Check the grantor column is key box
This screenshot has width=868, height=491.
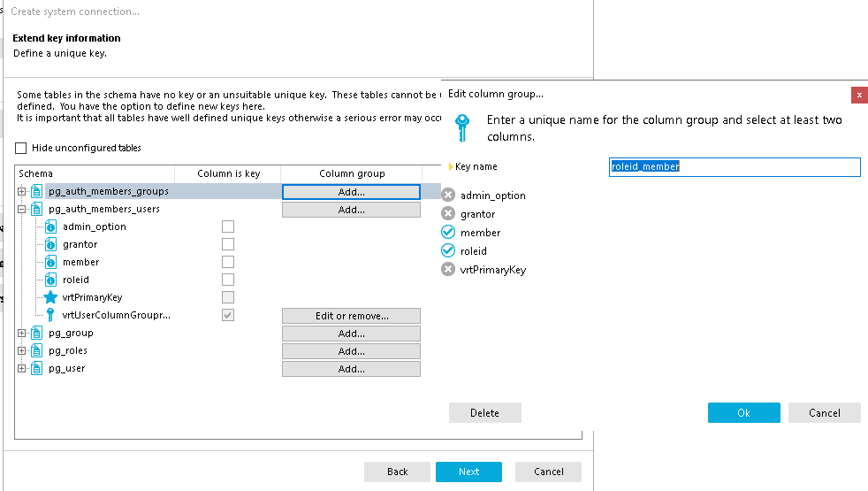(228, 244)
